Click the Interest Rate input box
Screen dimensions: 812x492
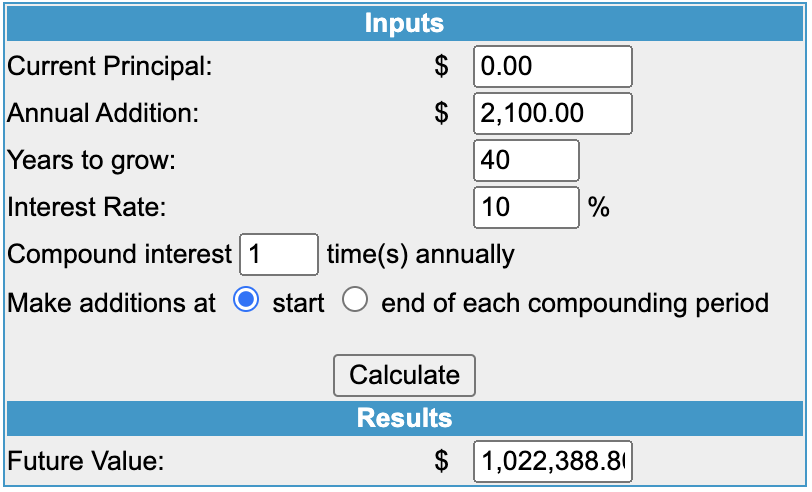[526, 208]
